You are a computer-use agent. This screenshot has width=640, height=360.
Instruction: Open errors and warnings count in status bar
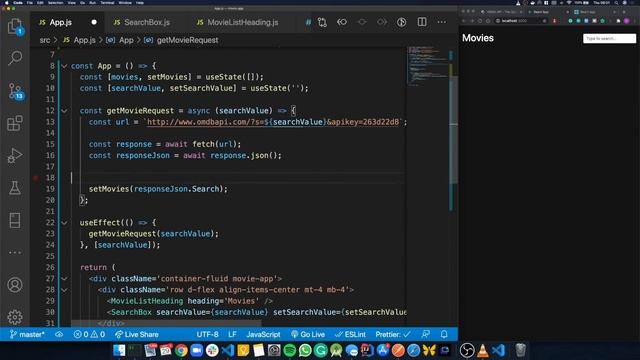[89, 334]
